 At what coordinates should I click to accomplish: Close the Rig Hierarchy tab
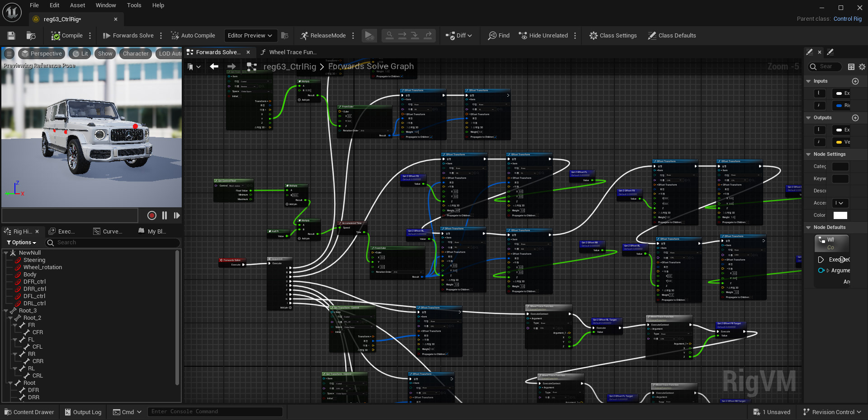37,231
